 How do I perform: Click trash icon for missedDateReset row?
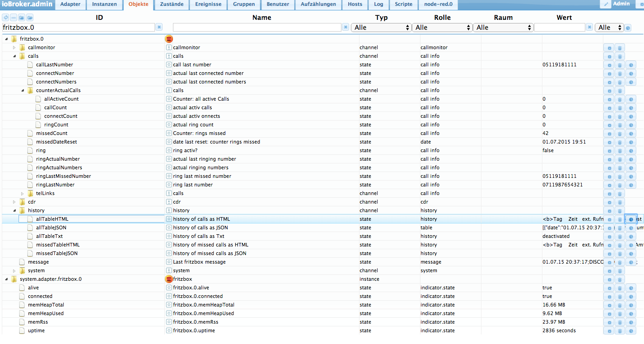620,142
